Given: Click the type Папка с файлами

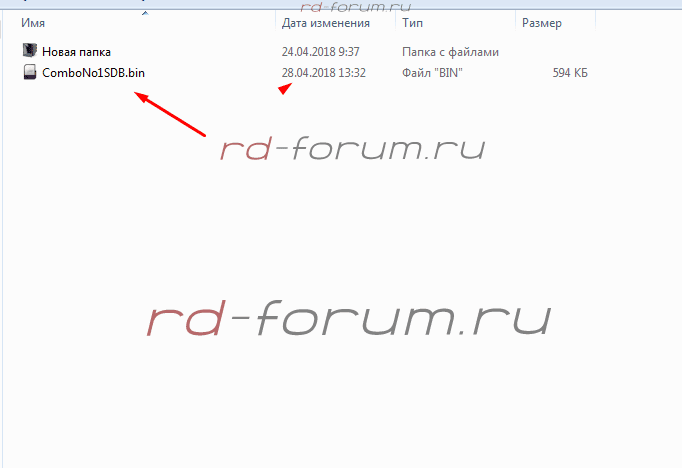Looking at the screenshot, I should tap(450, 52).
